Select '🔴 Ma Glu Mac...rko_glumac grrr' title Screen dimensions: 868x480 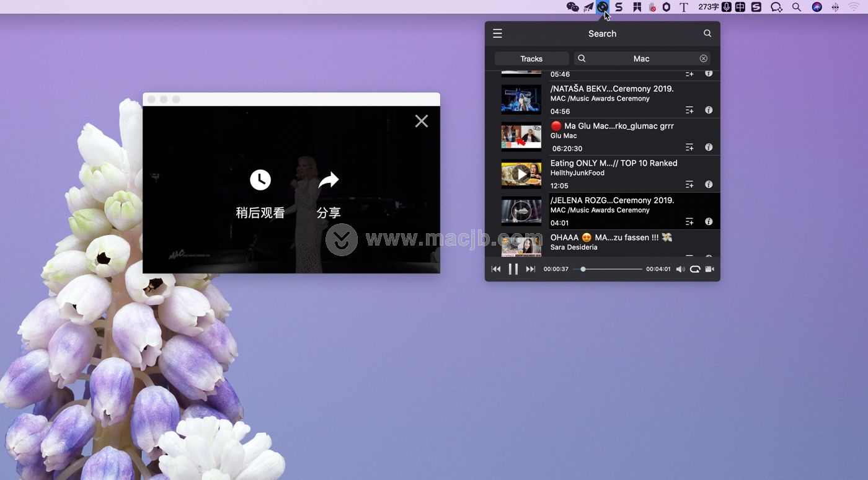tap(612, 126)
